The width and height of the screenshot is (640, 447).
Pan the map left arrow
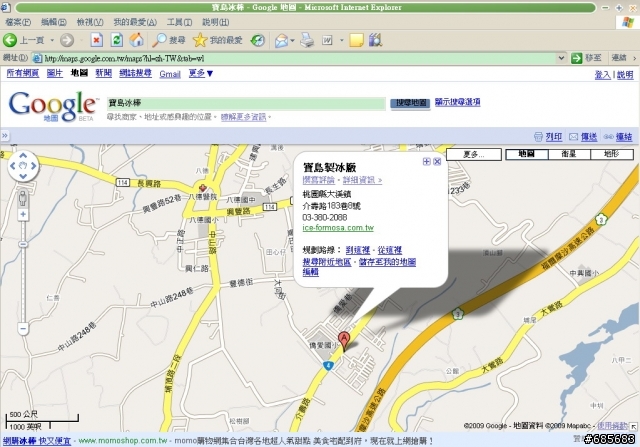coord(13,166)
